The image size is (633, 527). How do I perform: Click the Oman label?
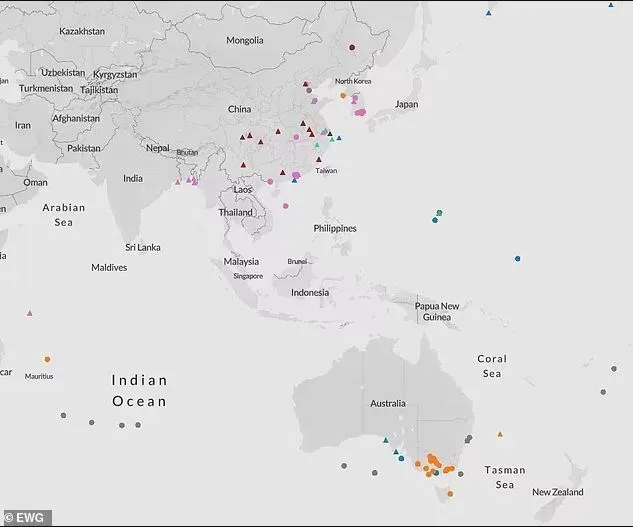pyautogui.click(x=35, y=182)
